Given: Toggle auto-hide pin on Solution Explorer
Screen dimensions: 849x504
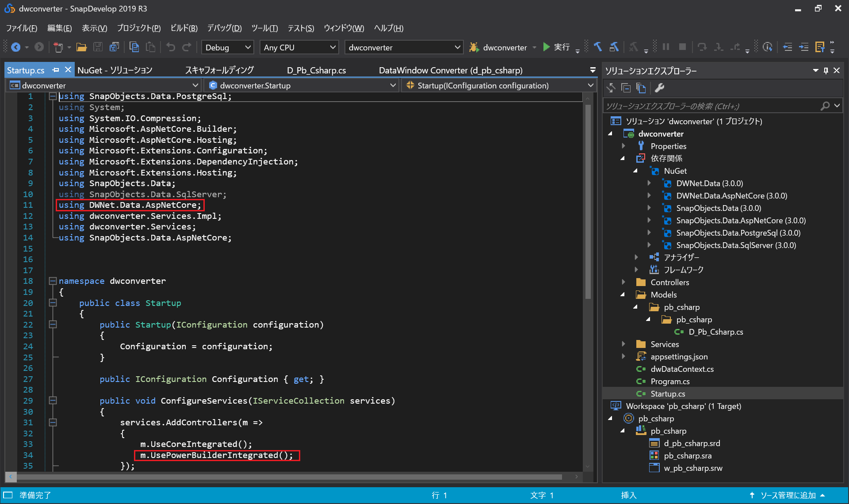Looking at the screenshot, I should [x=826, y=70].
